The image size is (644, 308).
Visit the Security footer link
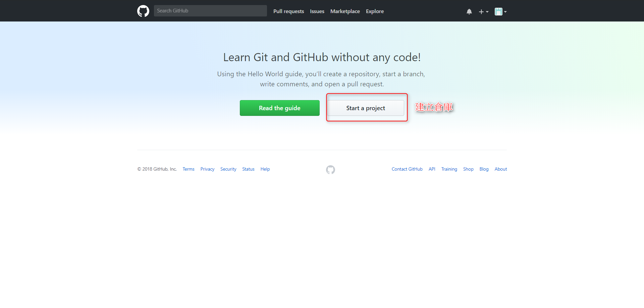point(228,169)
